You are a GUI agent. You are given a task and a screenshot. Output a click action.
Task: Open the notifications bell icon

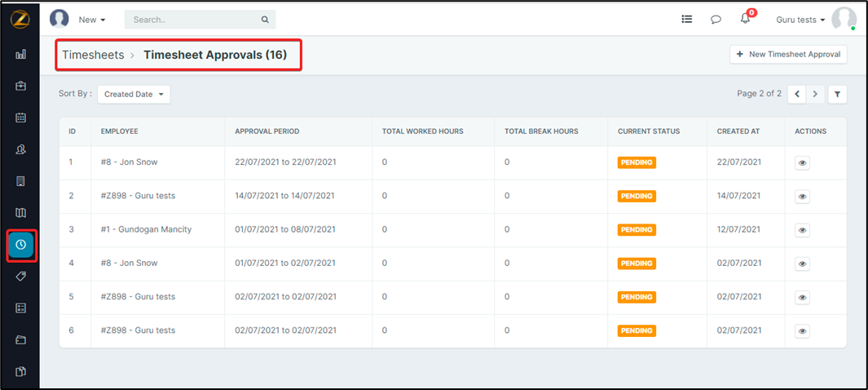tap(746, 18)
